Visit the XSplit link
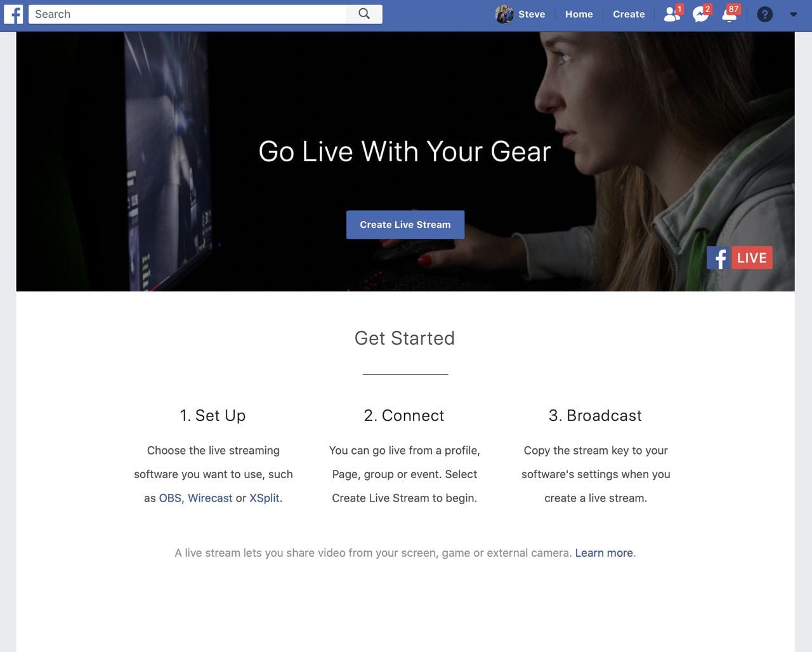The image size is (812, 652). pos(264,498)
